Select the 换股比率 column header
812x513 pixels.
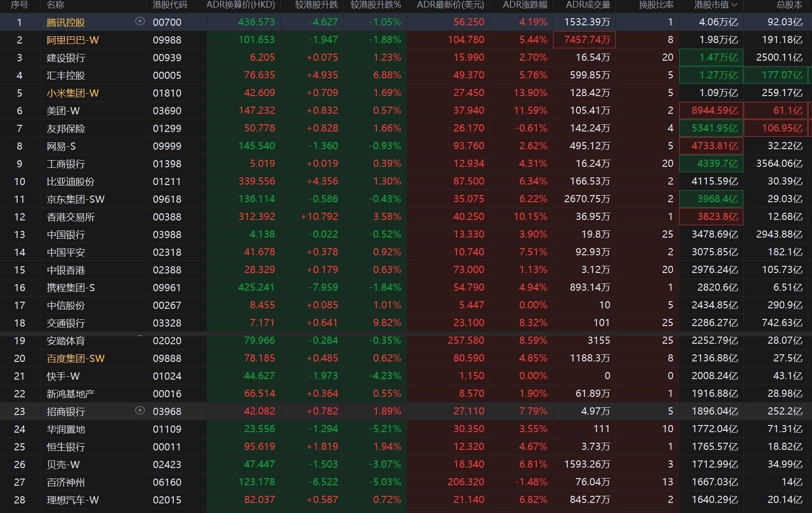tap(656, 5)
